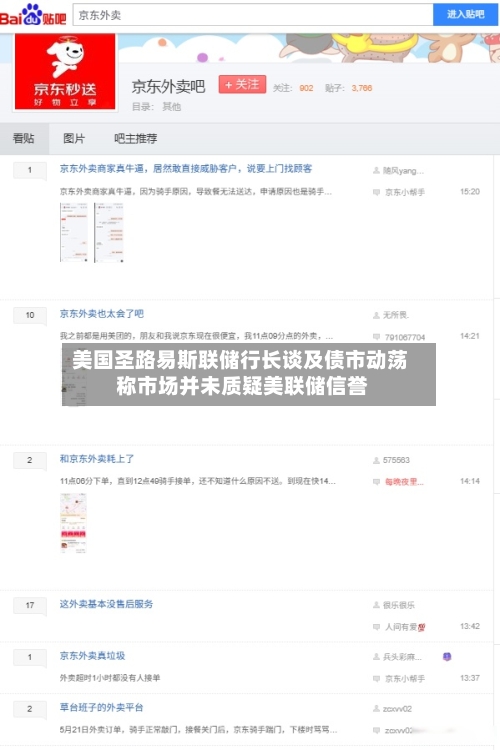Switch to the 看贴 tab

[x=24, y=139]
